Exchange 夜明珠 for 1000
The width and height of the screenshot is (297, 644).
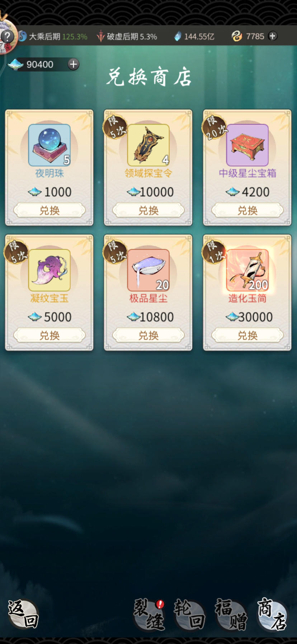(x=49, y=210)
